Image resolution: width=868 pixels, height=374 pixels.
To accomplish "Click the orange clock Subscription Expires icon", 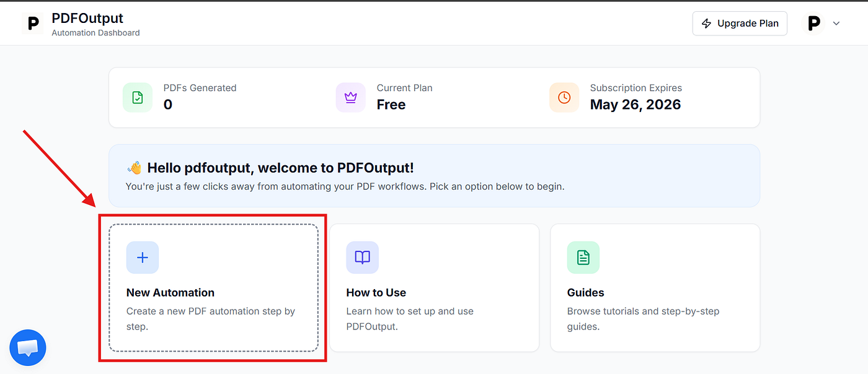I will point(564,98).
